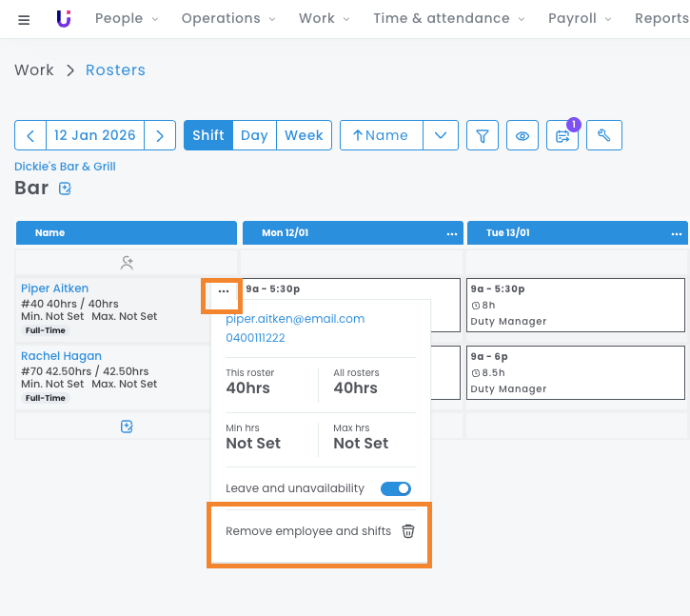
Task: Open the roster publish icon with badge
Action: (x=562, y=135)
